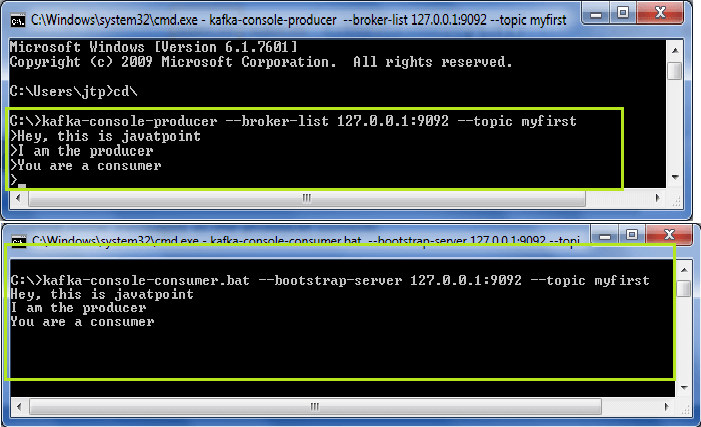Click the cmd icon in the consumer window title bar
701x427 pixels.
(17, 240)
